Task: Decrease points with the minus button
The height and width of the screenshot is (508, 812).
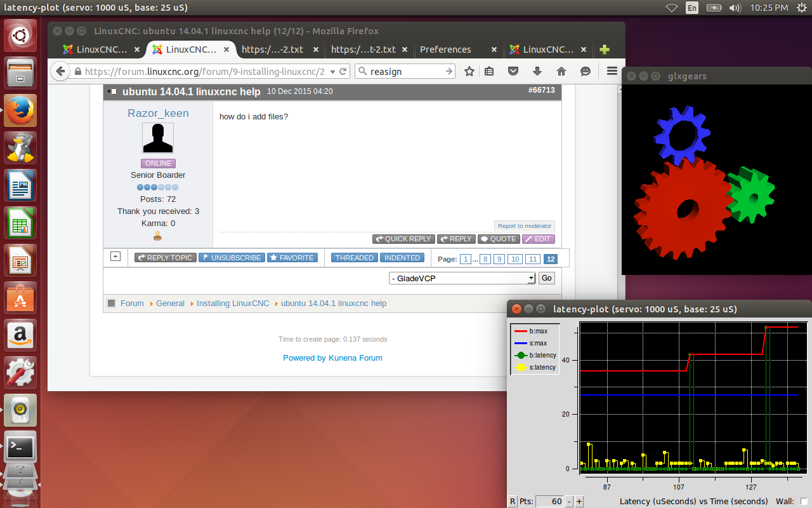Action: (x=569, y=502)
